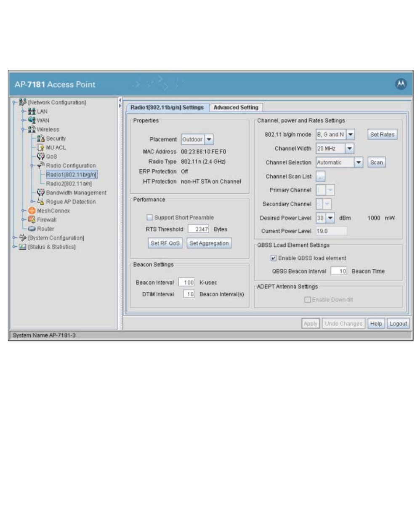Toggle Enable Down-tilt checkbox

pyautogui.click(x=307, y=300)
